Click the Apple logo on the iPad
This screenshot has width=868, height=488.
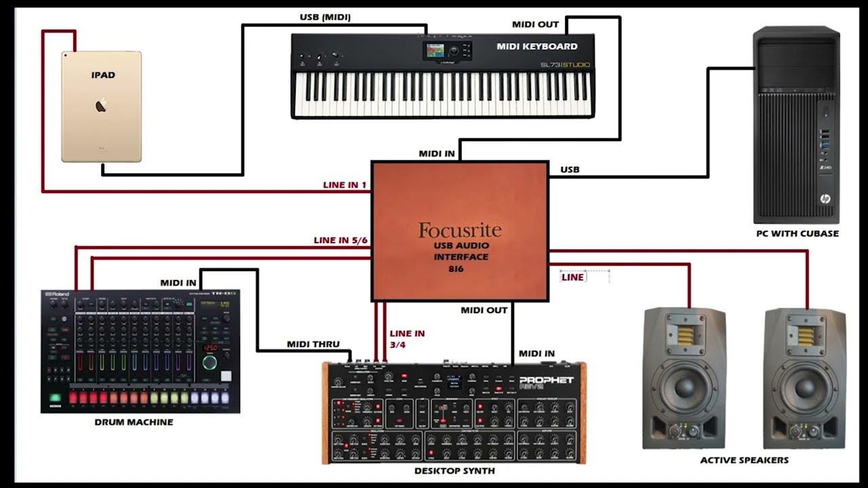(x=101, y=105)
